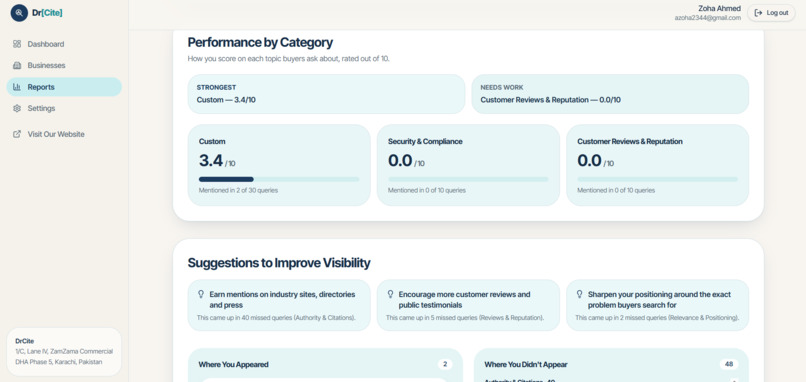Click the Businesses building icon
Image resolution: width=806 pixels, height=382 pixels.
pos(17,65)
